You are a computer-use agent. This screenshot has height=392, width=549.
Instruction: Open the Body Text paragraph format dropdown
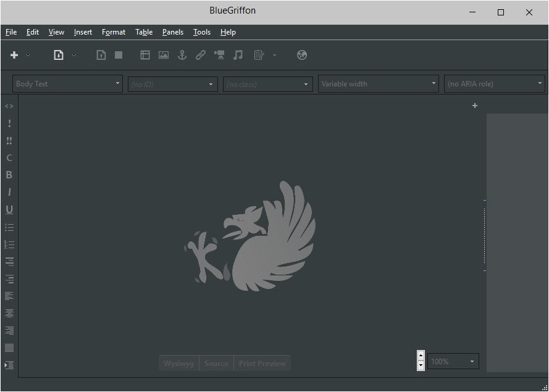tap(67, 84)
